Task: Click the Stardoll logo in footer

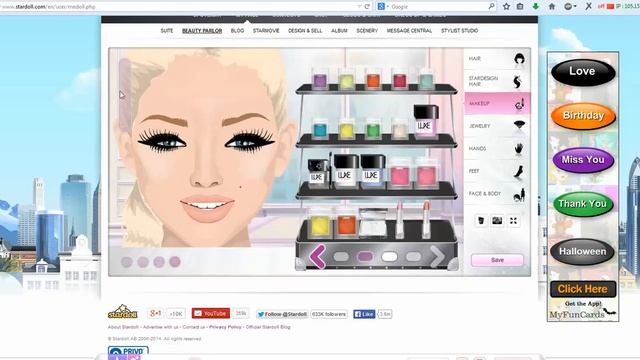Action: (122, 312)
